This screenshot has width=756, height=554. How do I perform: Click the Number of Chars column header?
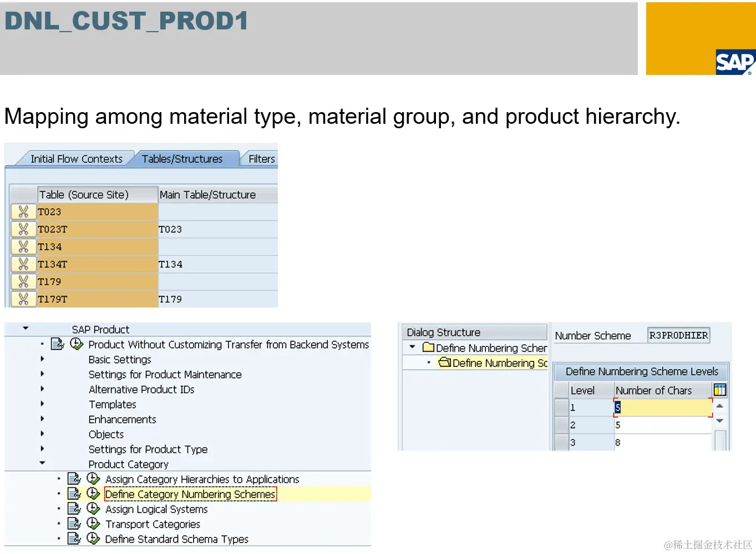663,390
